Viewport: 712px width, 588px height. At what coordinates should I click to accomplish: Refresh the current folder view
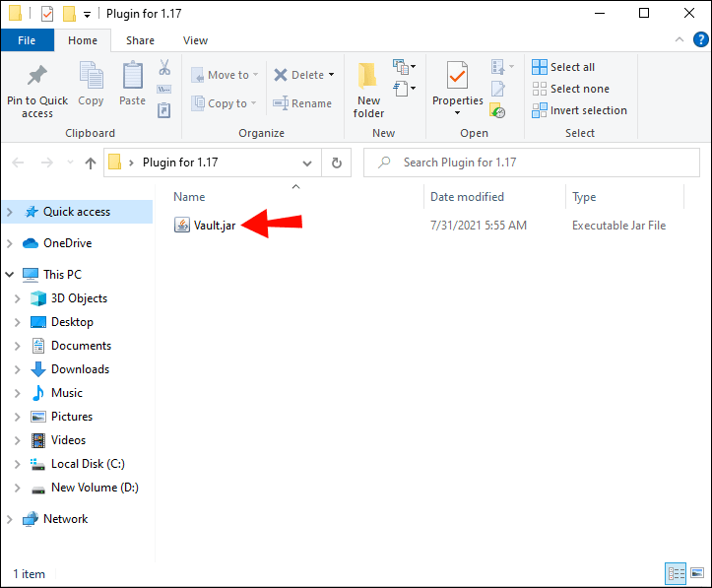[337, 163]
